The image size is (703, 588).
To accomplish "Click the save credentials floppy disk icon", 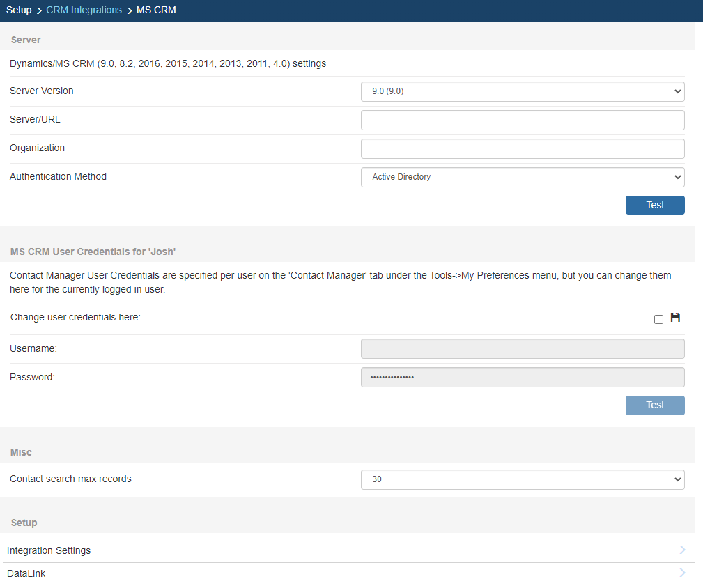I will [674, 318].
